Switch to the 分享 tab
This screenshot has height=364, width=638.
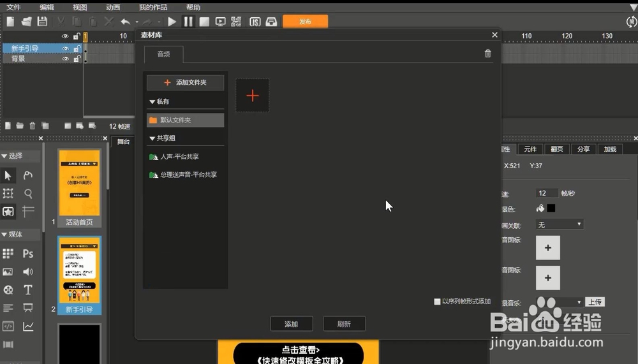[x=584, y=149]
